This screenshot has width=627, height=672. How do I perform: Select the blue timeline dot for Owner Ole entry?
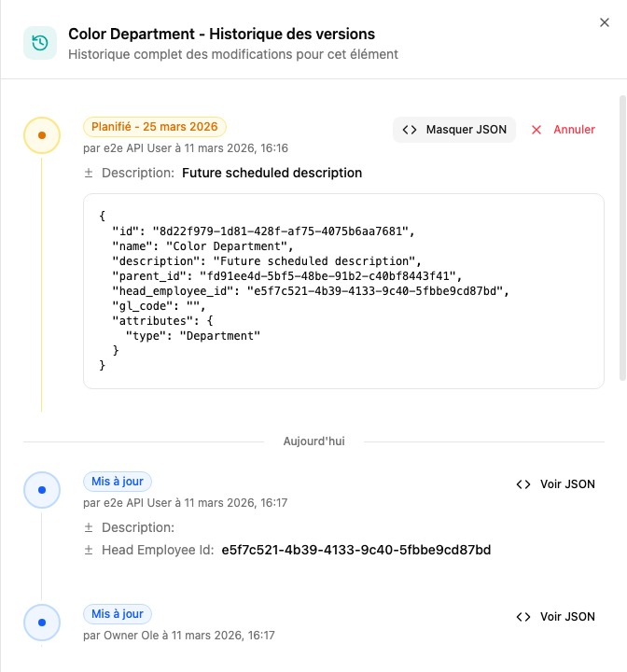(x=41, y=623)
